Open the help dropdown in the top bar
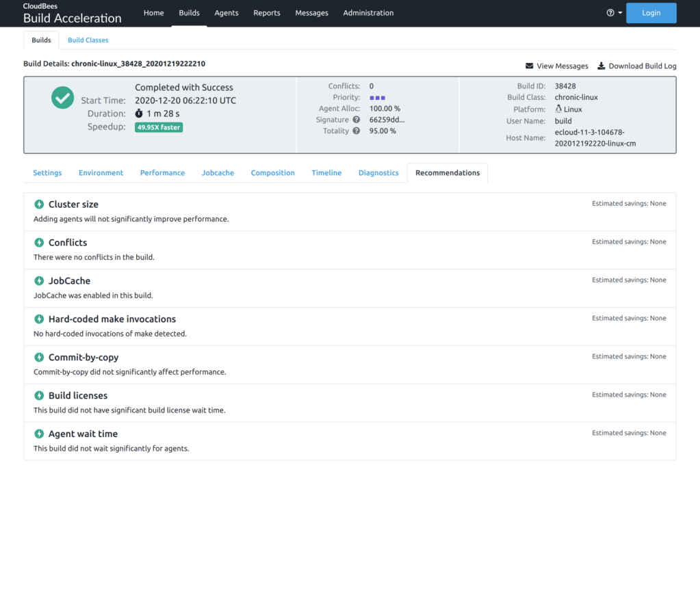Screen dimensions: 700x597 click(614, 13)
